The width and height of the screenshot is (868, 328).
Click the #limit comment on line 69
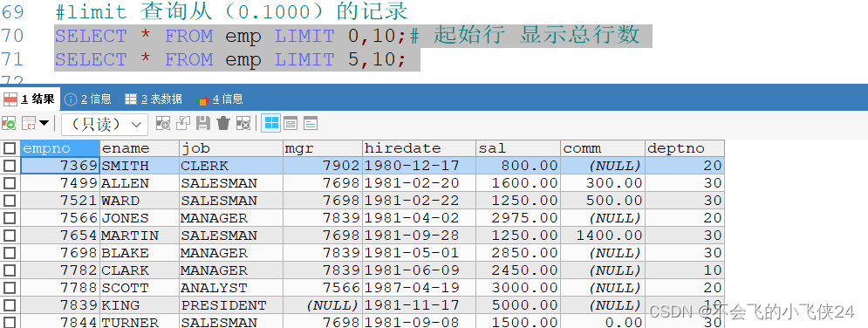(x=231, y=11)
